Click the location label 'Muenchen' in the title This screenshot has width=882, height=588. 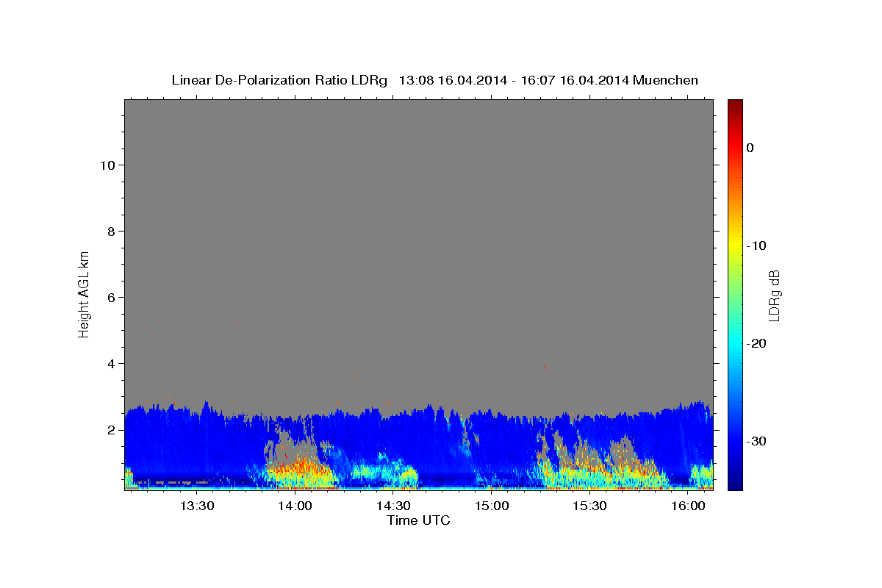click(666, 80)
